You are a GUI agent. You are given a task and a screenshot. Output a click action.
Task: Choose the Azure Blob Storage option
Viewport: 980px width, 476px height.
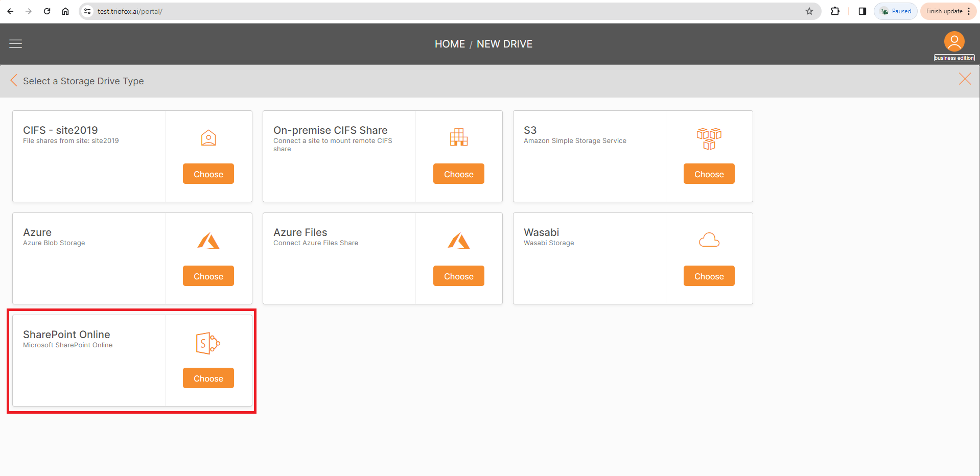(x=208, y=276)
